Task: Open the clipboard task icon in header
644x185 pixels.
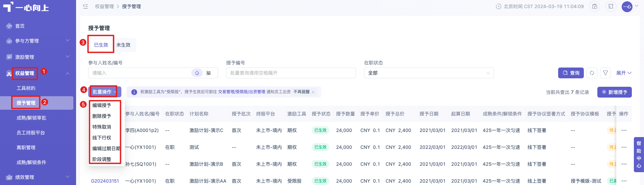Action: coord(595,6)
